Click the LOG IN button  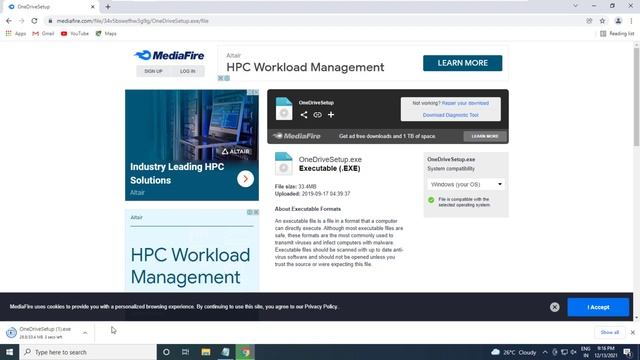(x=188, y=71)
